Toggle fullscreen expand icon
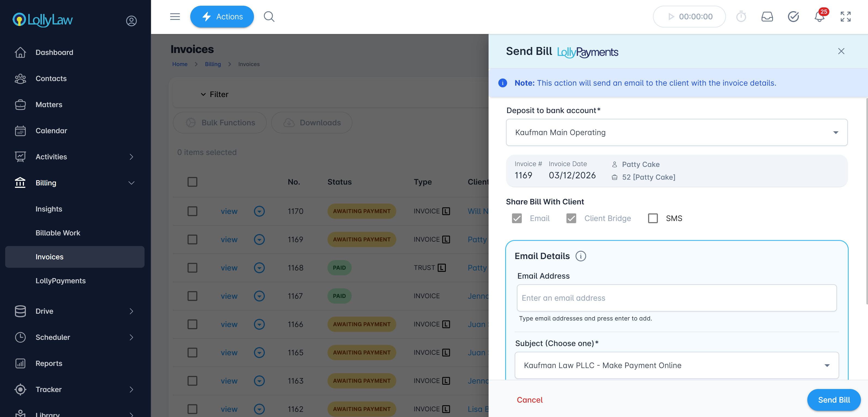868x417 pixels. [845, 17]
